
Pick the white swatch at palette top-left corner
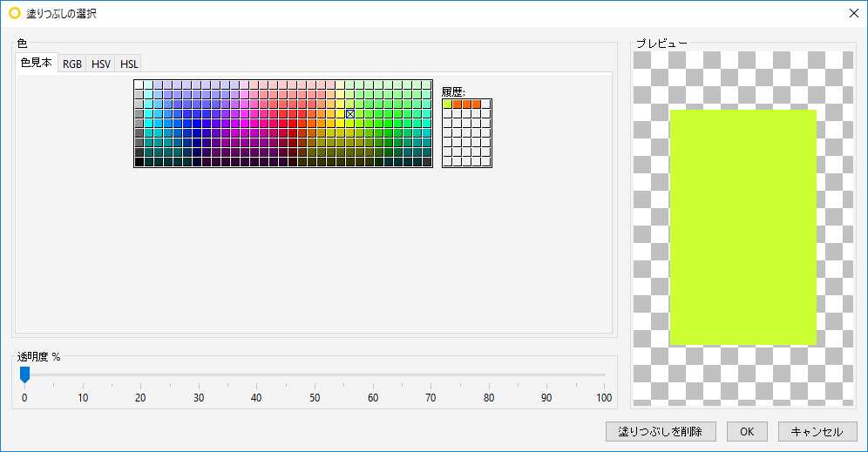point(139,84)
